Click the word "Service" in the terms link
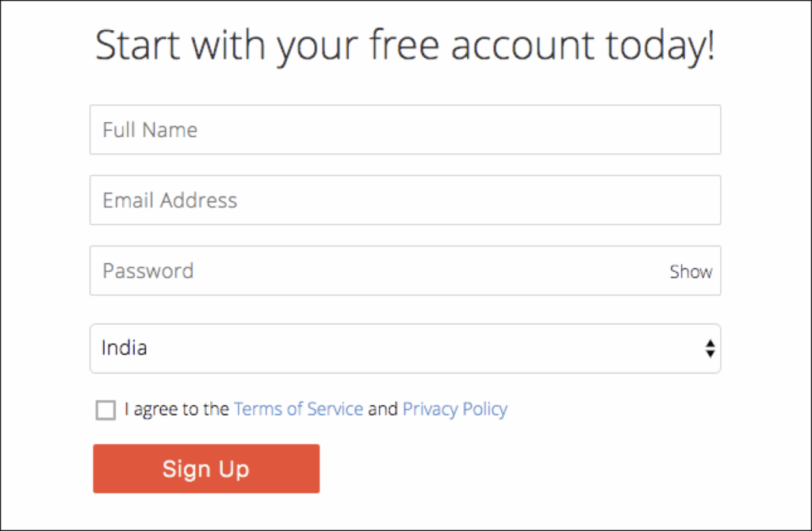The image size is (812, 531). click(x=335, y=409)
